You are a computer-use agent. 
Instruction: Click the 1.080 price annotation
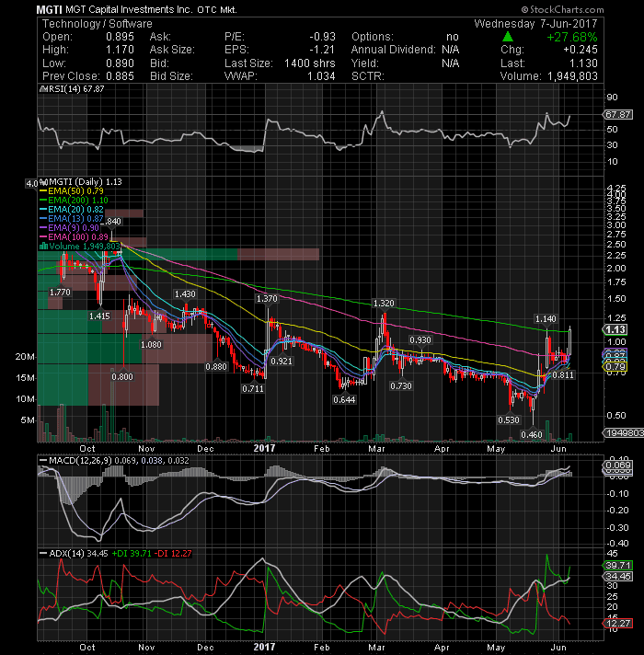pyautogui.click(x=151, y=345)
